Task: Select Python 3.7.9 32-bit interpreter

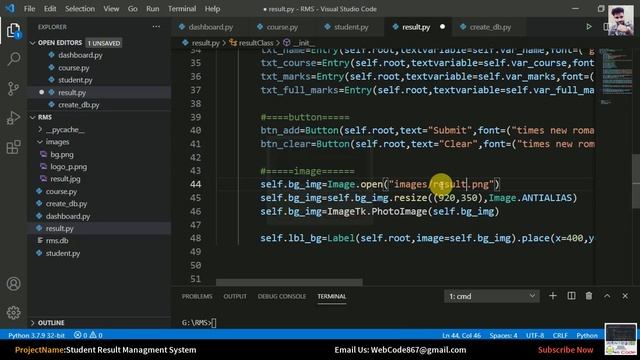Action: (x=36, y=335)
